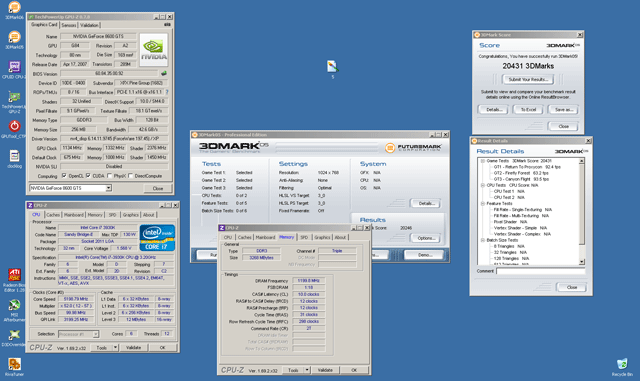Collapse the CPU Tests tree node
This screenshot has height=381, width=640.
pyautogui.click(x=483, y=185)
